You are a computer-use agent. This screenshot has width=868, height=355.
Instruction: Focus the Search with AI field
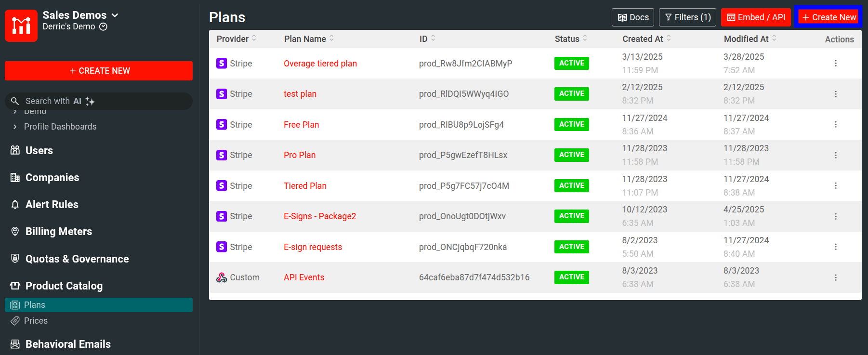click(53, 101)
